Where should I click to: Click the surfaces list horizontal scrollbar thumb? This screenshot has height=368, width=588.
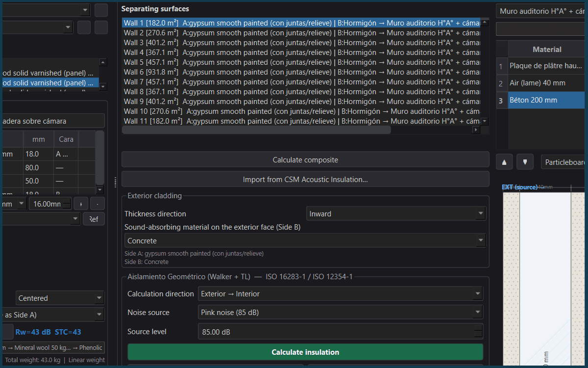click(256, 130)
